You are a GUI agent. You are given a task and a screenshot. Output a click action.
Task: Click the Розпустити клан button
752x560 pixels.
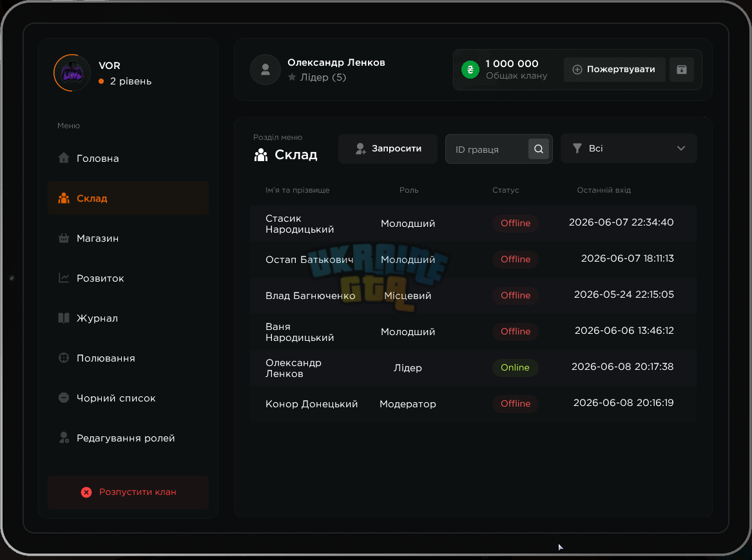(128, 492)
